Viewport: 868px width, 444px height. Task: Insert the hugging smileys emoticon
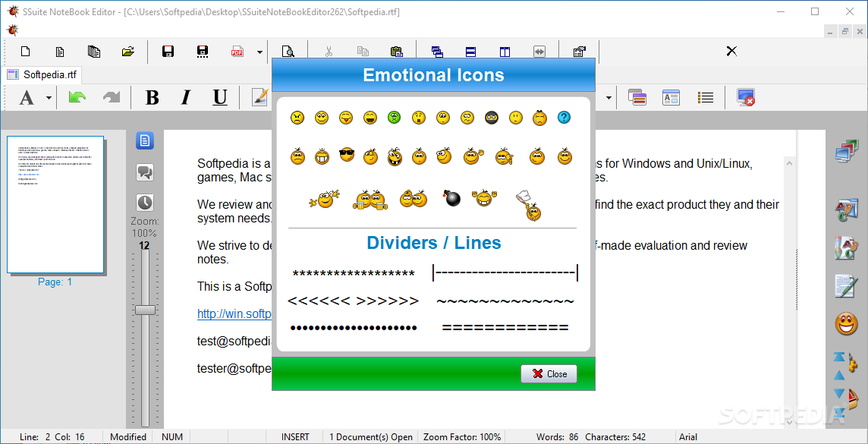click(414, 198)
